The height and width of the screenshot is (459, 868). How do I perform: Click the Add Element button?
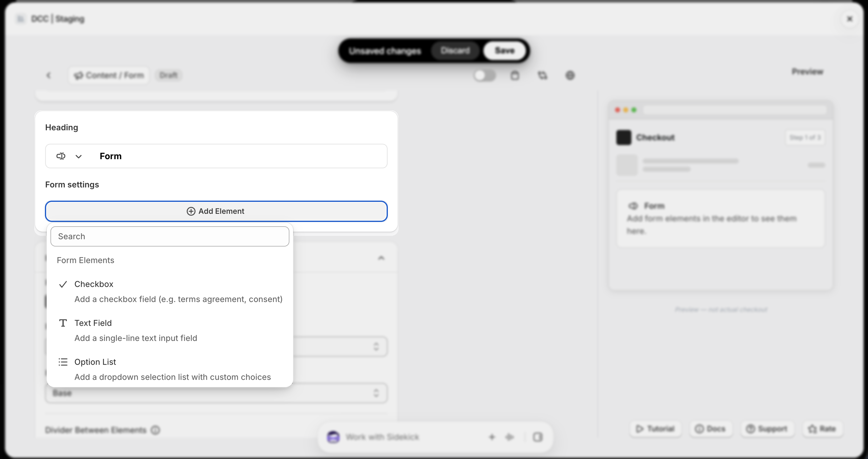coord(216,211)
